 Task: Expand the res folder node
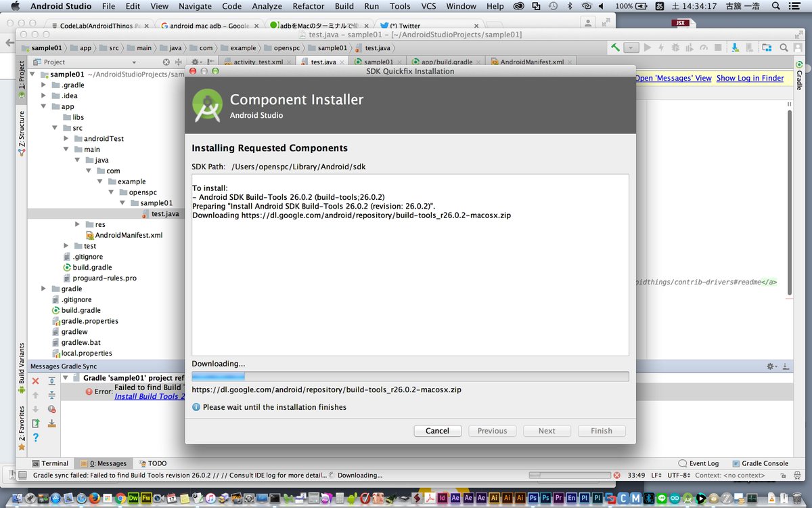[x=78, y=224]
